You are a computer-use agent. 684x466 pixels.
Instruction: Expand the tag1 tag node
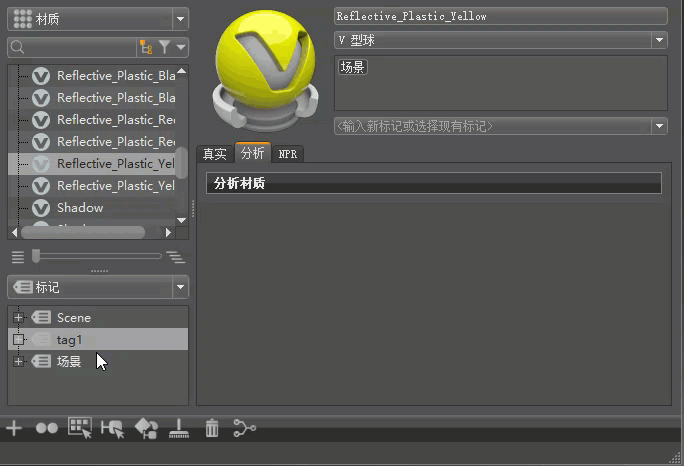(18, 339)
